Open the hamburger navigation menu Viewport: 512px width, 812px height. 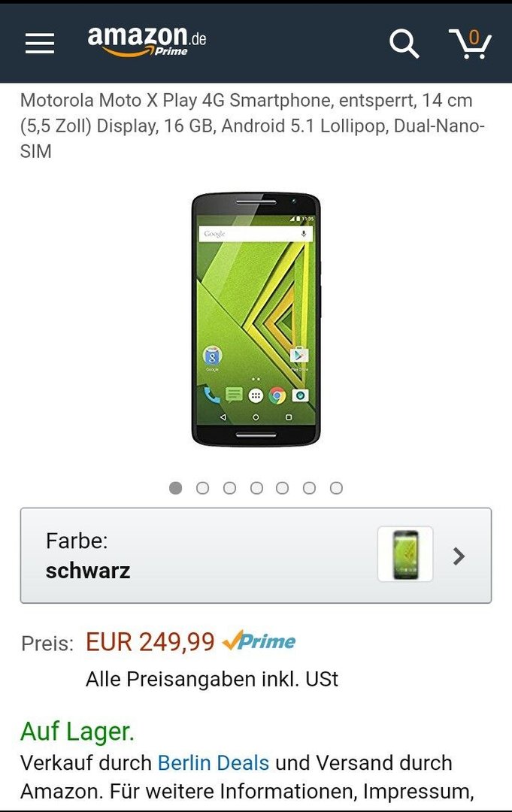coord(40,44)
